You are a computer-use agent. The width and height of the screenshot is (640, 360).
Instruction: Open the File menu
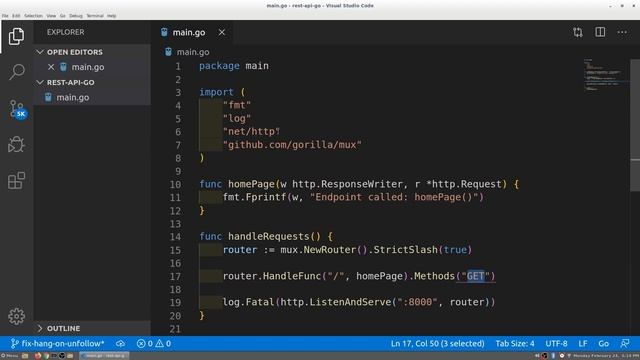(x=5, y=16)
